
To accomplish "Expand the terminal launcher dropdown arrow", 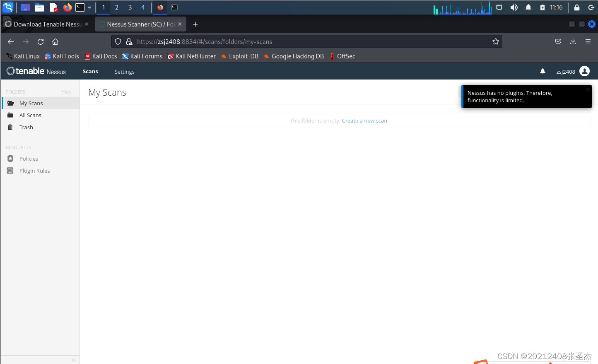I will point(89,7).
